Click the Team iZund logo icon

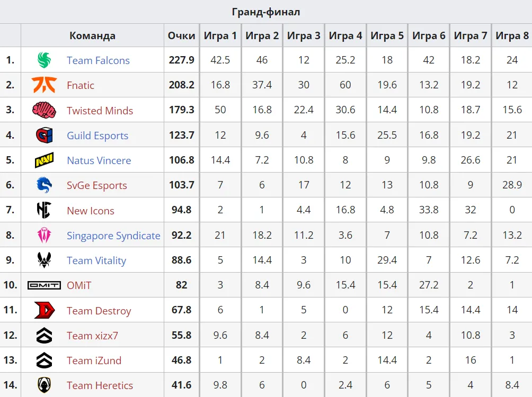pos(44,360)
